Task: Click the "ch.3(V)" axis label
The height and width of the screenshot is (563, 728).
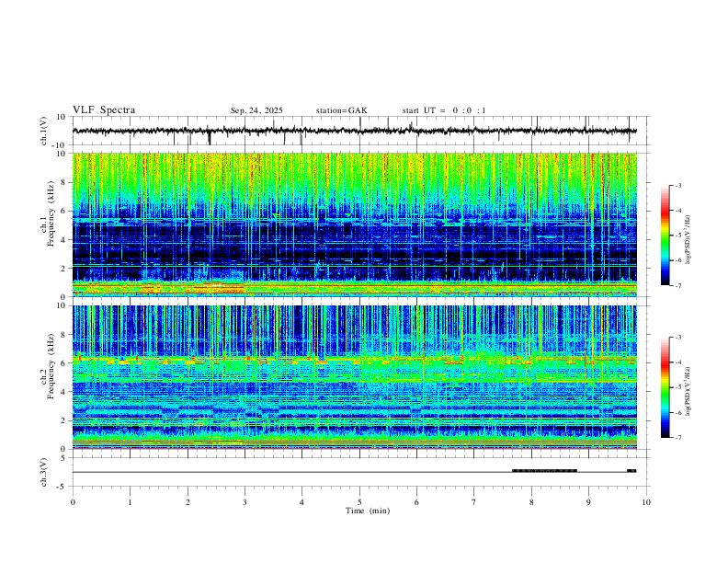Action: point(44,473)
